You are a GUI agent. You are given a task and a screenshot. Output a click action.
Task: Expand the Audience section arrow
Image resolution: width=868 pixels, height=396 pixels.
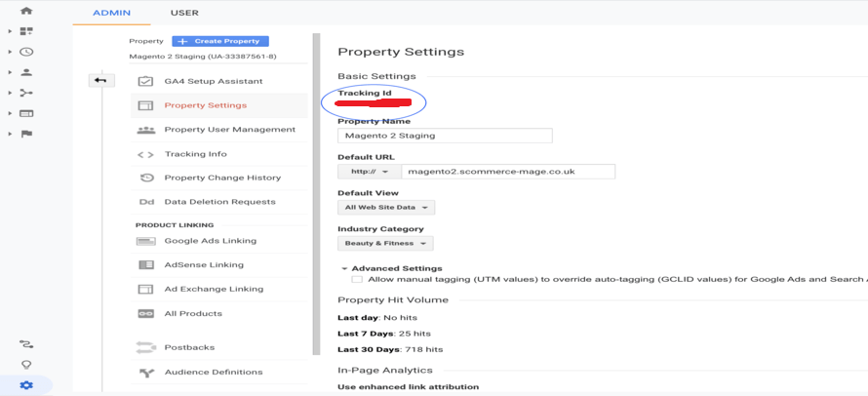10,72
